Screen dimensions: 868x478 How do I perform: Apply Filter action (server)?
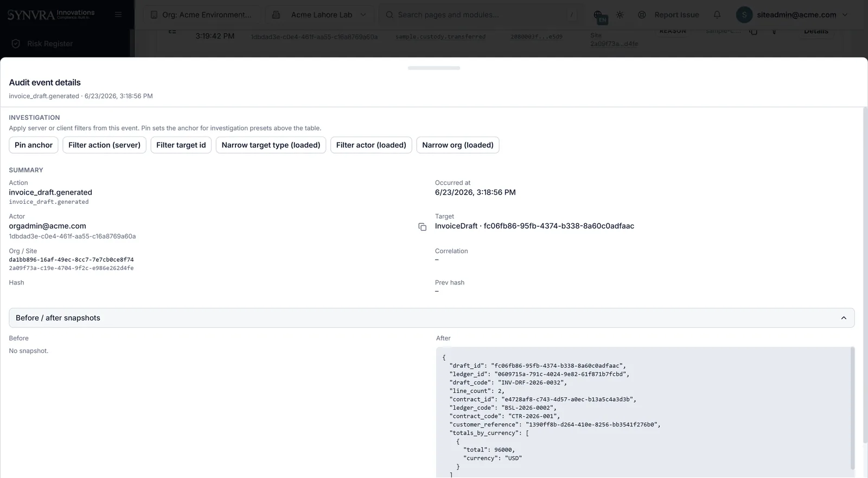pos(104,145)
